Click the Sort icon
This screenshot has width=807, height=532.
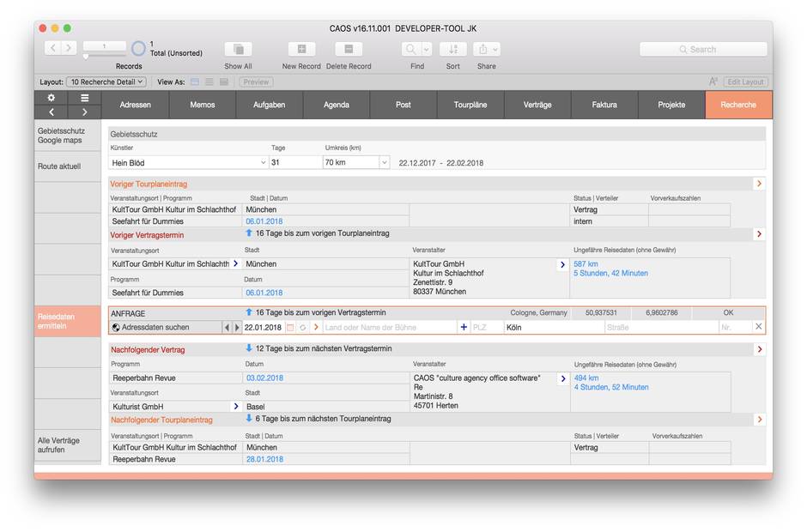(x=453, y=49)
